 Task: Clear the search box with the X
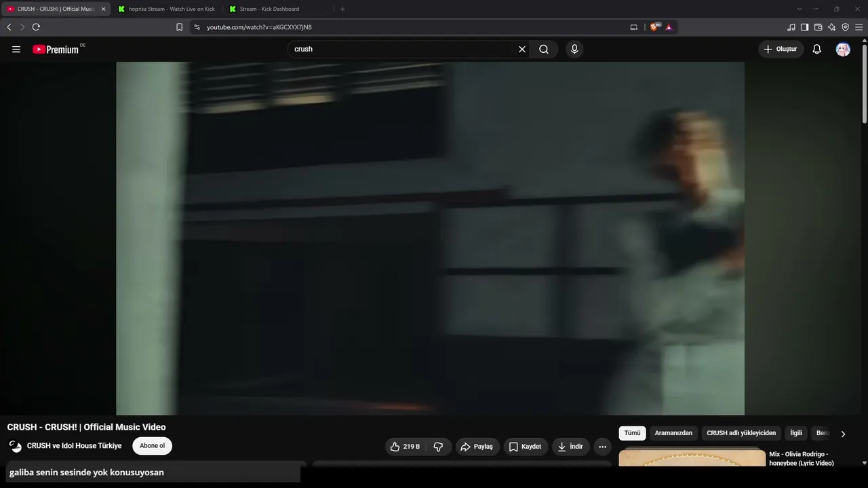(522, 49)
